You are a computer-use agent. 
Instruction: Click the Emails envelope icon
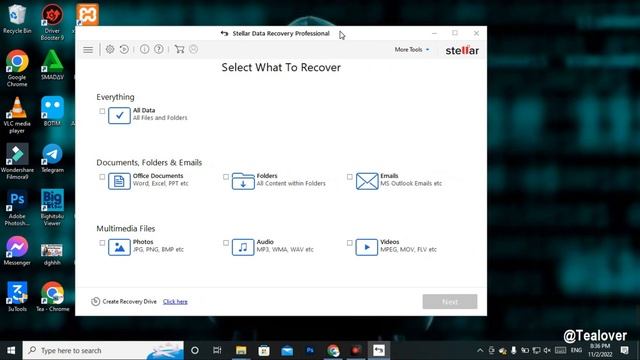click(x=367, y=181)
